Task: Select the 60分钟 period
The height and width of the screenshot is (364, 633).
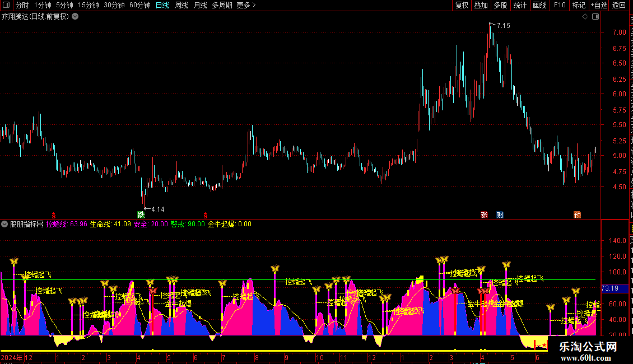Action: pyautogui.click(x=140, y=5)
